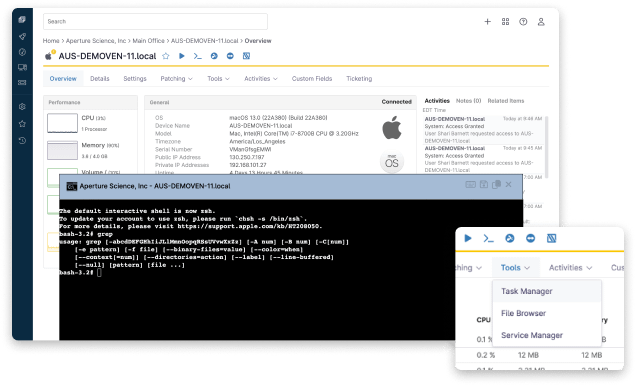This screenshot has width=636, height=386.
Task: Close the Aperture Science terminal window
Action: 509,184
